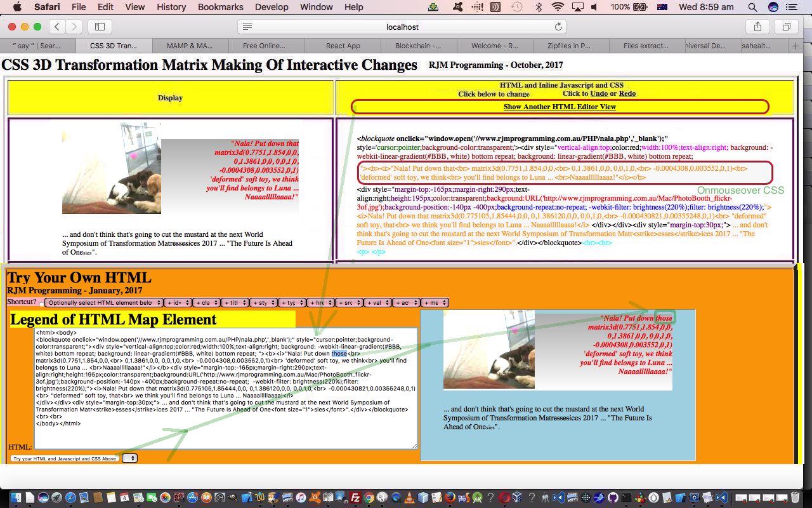The image size is (812, 508).
Task: Open VLC cone icon in Dock
Action: 410,498
